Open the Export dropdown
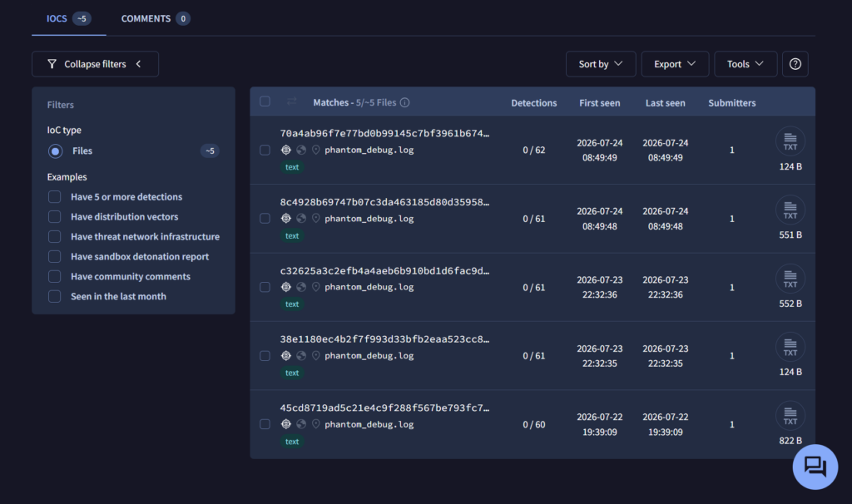Viewport: 852px width, 504px height. [x=675, y=64]
